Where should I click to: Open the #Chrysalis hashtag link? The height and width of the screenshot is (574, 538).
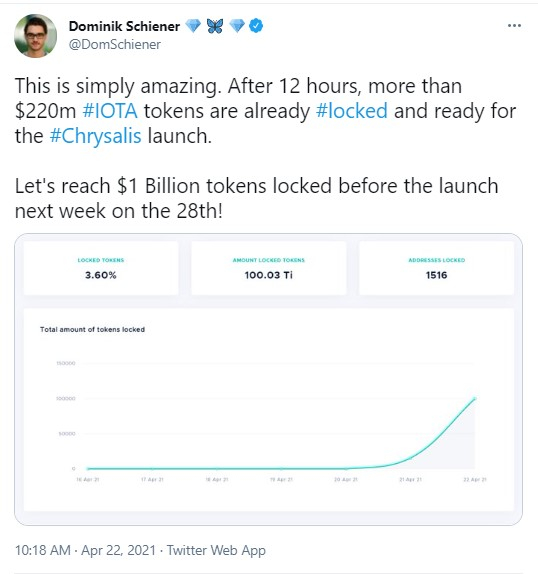(96, 136)
